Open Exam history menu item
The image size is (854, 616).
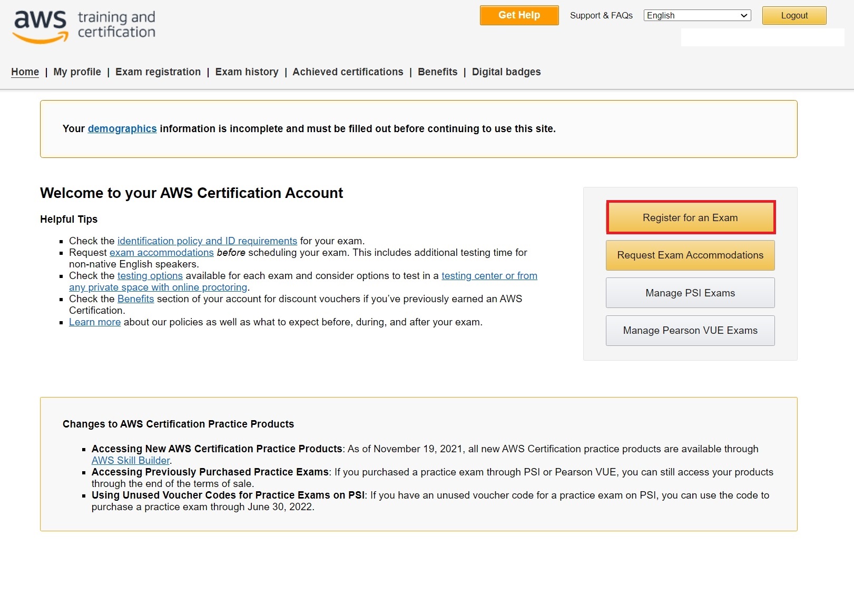[x=247, y=72]
